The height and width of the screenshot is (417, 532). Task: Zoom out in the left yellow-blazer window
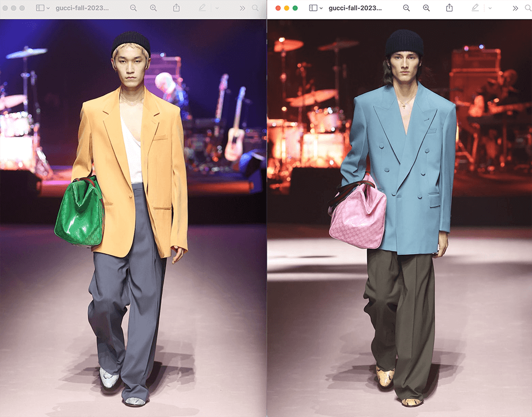pyautogui.click(x=134, y=8)
